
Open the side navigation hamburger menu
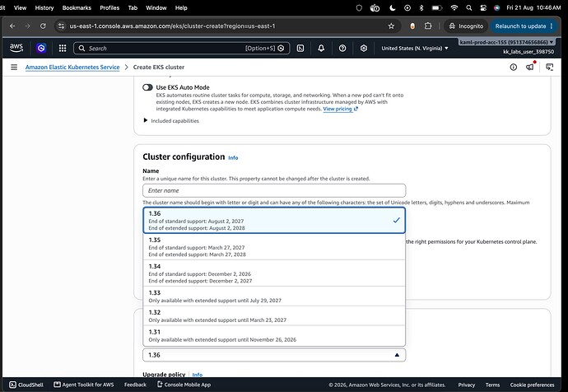coord(14,67)
